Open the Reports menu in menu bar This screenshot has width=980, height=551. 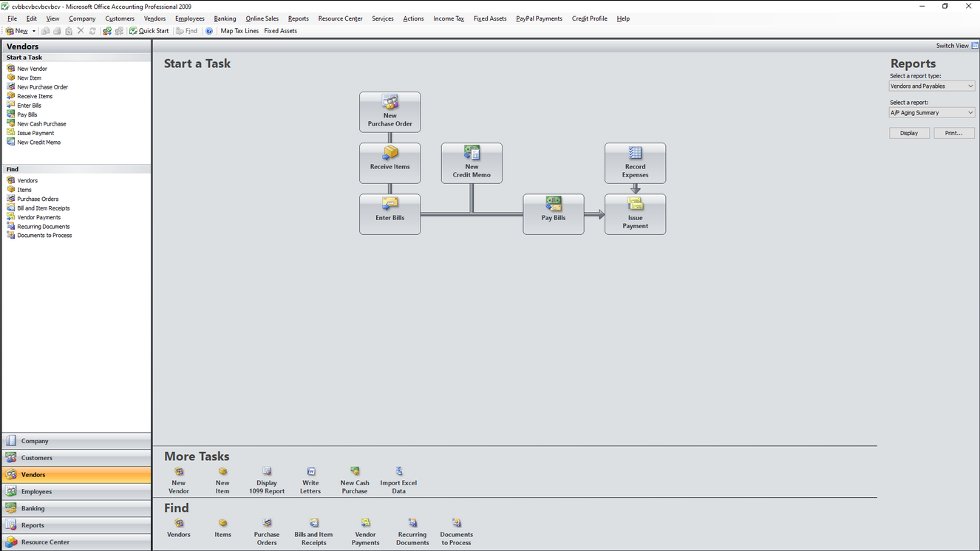tap(298, 18)
